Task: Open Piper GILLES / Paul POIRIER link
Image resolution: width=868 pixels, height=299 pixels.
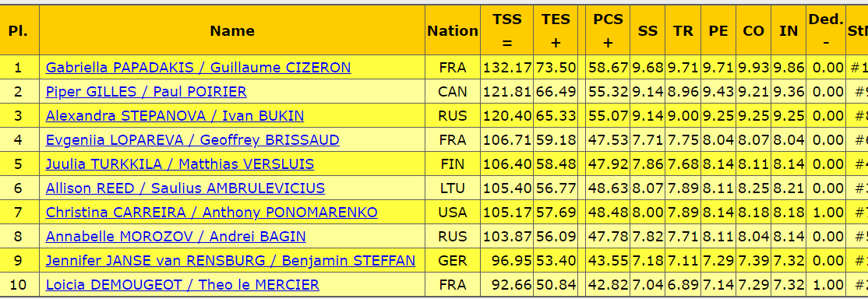Action: point(146,91)
